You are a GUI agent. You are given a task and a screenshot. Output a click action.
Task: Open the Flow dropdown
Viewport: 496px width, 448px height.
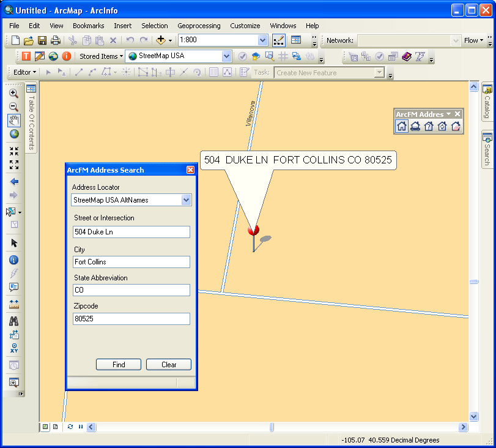pyautogui.click(x=473, y=40)
